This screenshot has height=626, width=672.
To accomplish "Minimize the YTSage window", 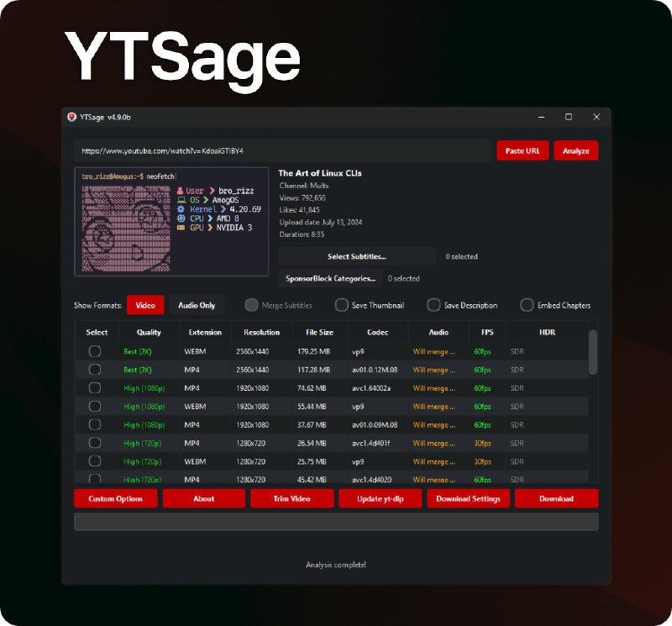I will (539, 117).
